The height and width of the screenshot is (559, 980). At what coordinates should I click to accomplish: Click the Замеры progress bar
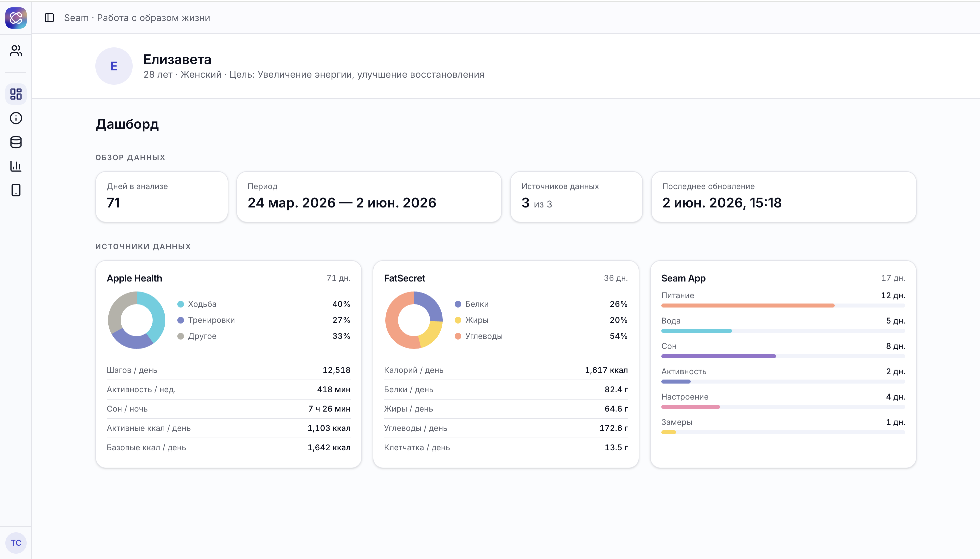783,432
